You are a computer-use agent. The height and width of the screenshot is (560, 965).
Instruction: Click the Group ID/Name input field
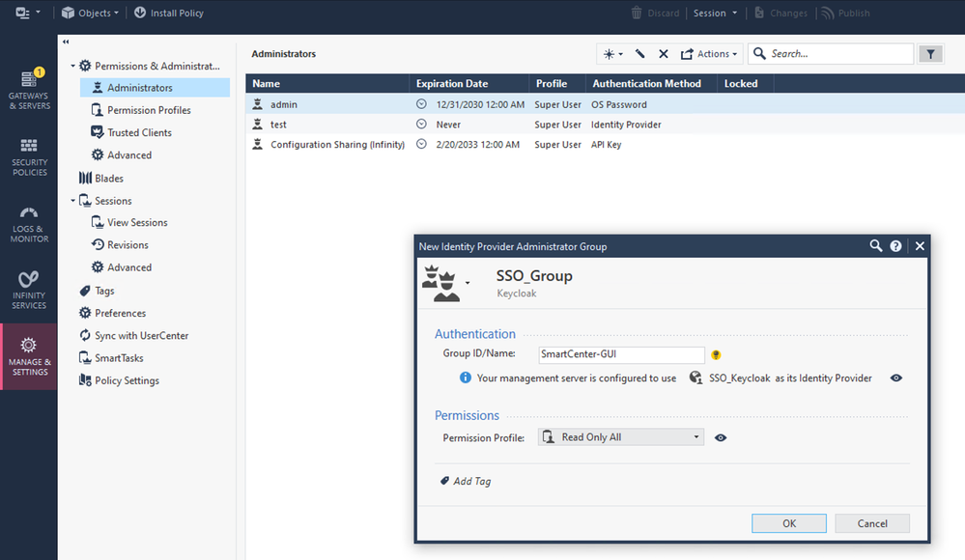pos(621,354)
